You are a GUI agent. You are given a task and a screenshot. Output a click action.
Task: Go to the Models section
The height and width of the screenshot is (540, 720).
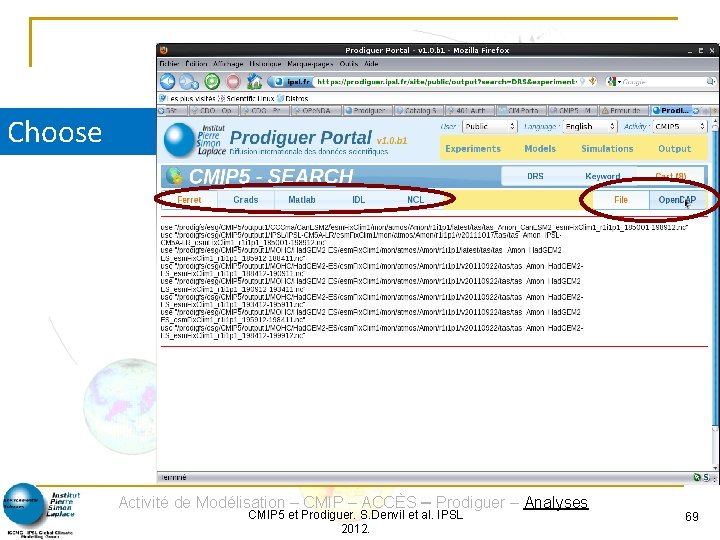pyautogui.click(x=540, y=149)
